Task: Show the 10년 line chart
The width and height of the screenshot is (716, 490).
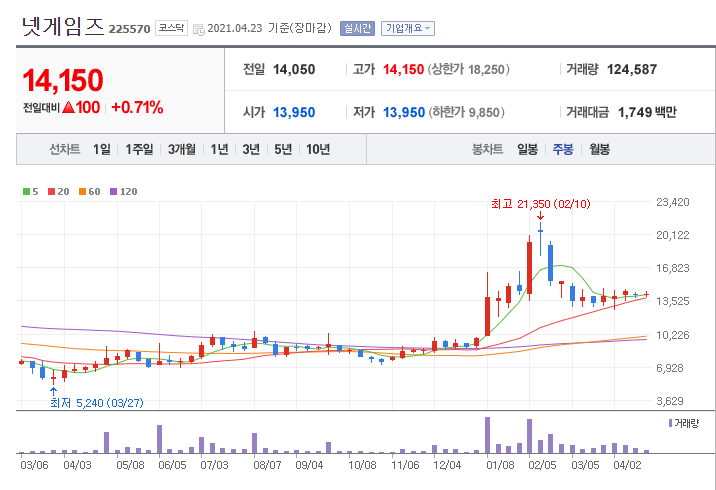Action: click(x=318, y=149)
